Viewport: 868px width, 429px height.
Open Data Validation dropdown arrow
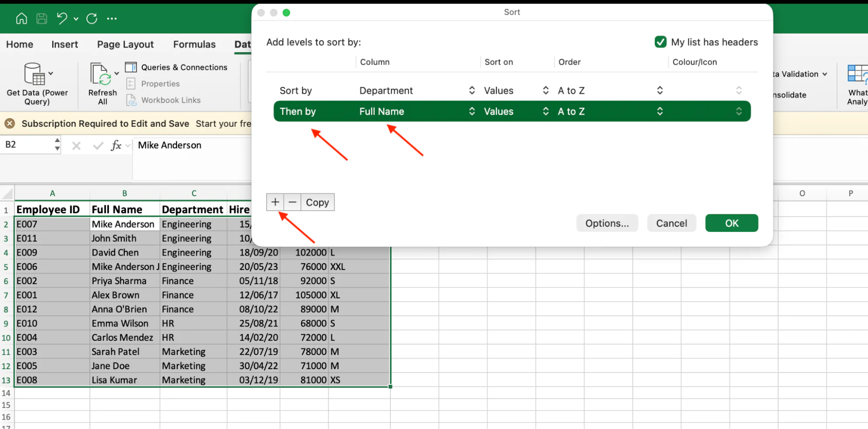click(825, 74)
